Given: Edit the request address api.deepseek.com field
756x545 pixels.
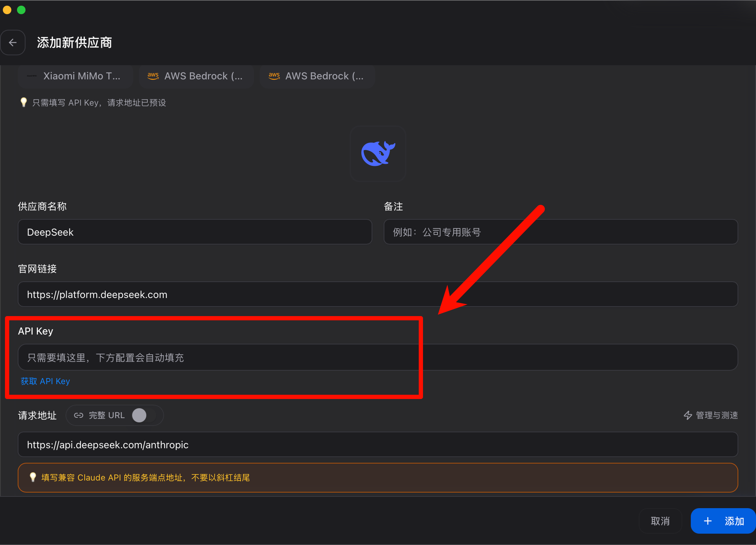Looking at the screenshot, I should tap(378, 445).
